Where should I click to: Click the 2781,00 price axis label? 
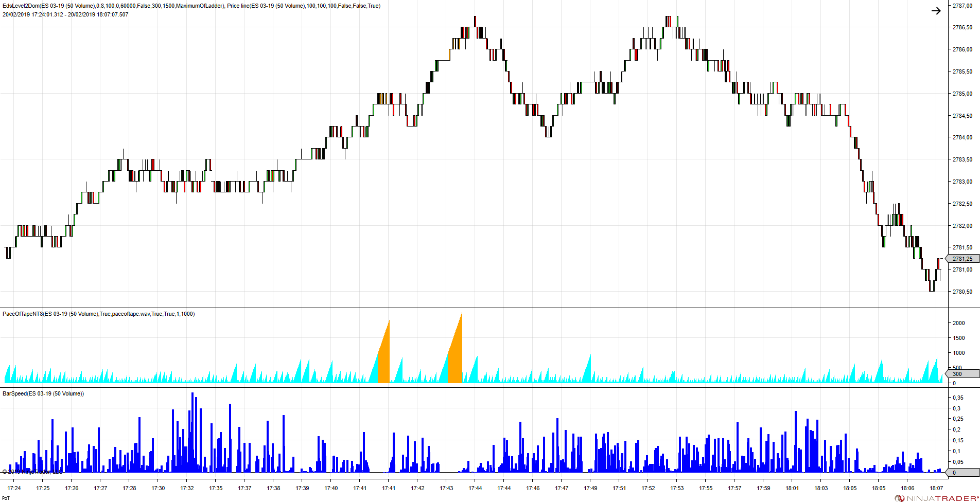click(962, 270)
